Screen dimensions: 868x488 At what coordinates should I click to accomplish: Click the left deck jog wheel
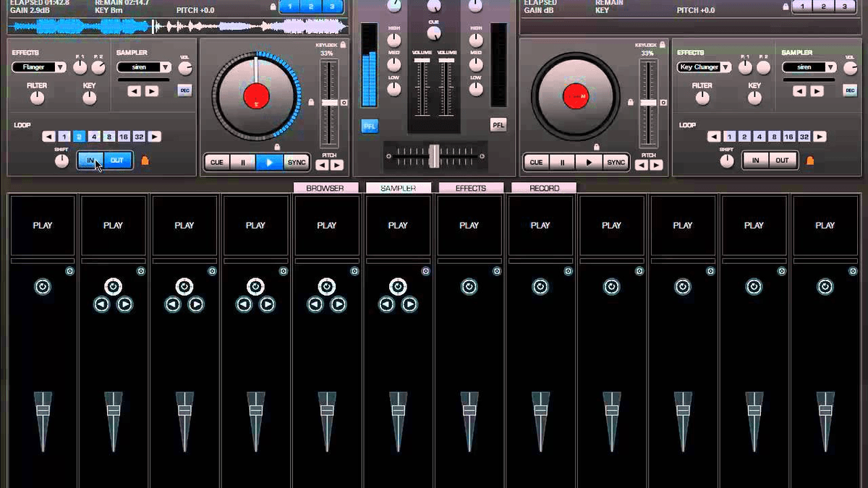coord(255,95)
